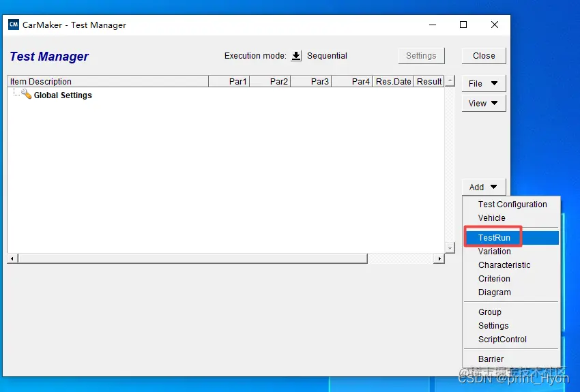
Task: Click the Execution mode download-arrow icon
Action: click(x=296, y=56)
